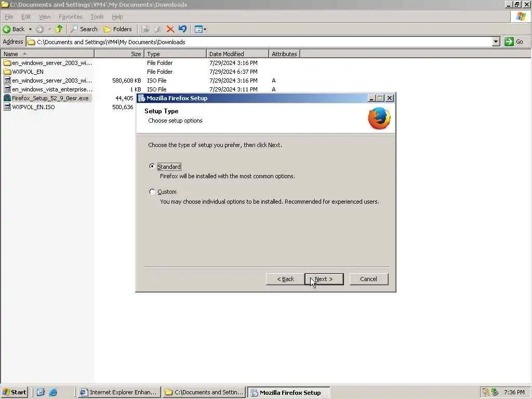Sort files by Size column
Screen dimensions: 532x399
[x=119, y=54]
